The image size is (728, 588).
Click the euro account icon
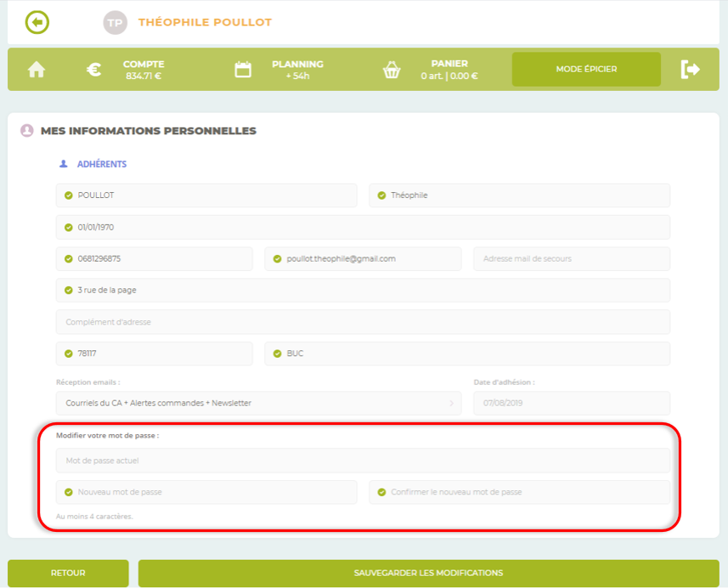(94, 70)
